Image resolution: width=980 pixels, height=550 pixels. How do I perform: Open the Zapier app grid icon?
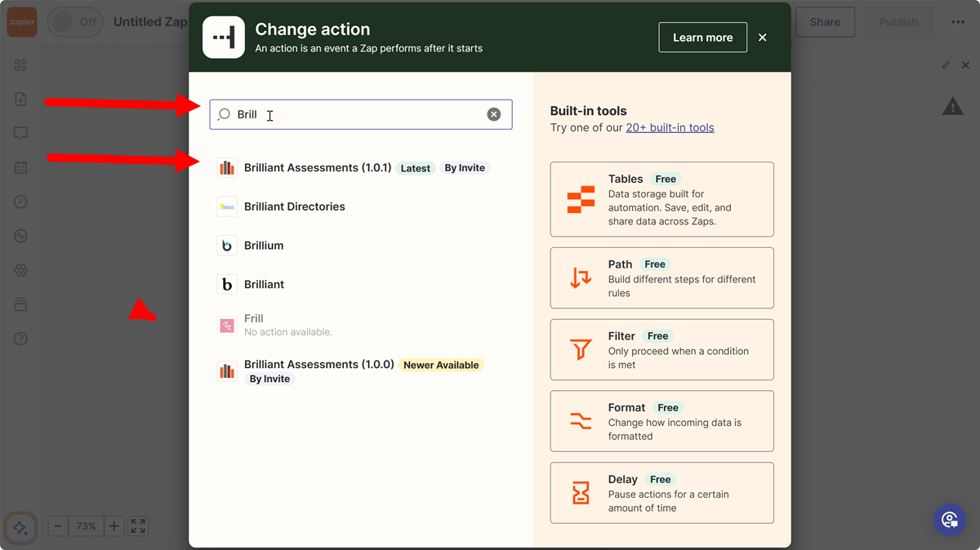(x=20, y=64)
